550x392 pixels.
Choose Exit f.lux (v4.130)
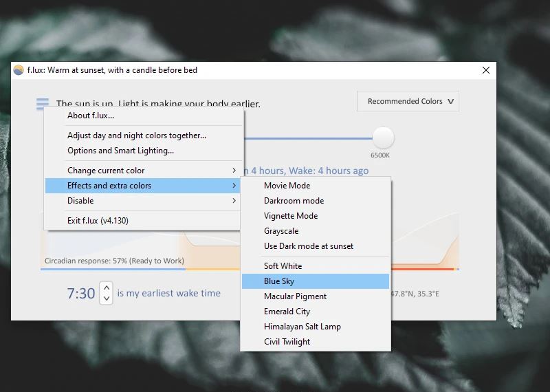point(143,221)
